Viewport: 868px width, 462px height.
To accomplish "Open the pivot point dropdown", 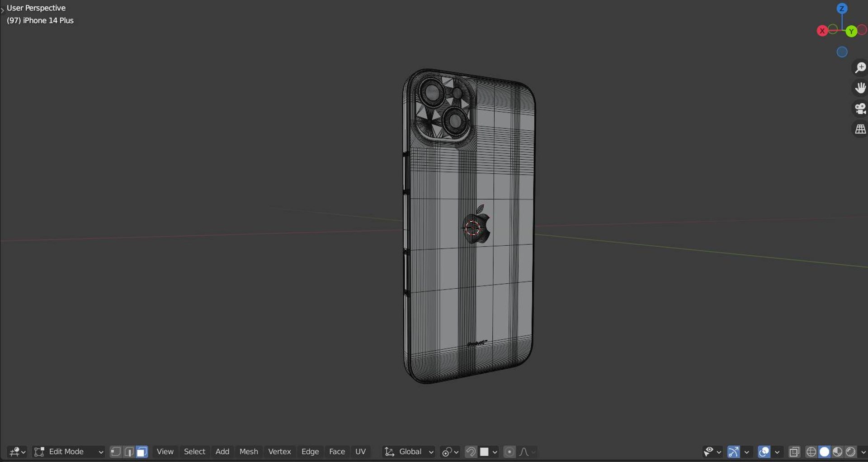I will coord(450,452).
